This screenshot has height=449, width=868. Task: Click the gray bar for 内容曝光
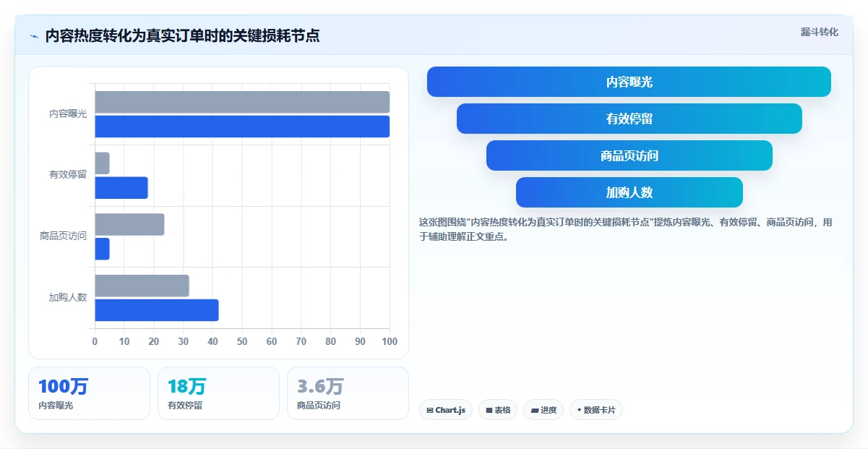click(242, 102)
